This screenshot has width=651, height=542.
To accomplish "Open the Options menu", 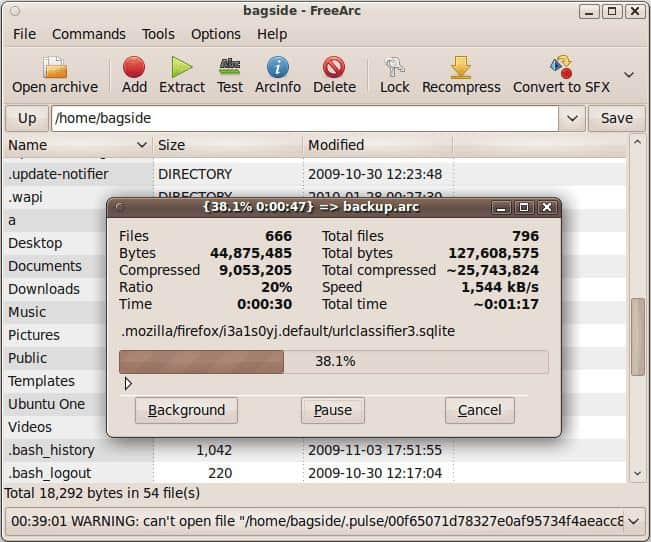I will (x=215, y=34).
